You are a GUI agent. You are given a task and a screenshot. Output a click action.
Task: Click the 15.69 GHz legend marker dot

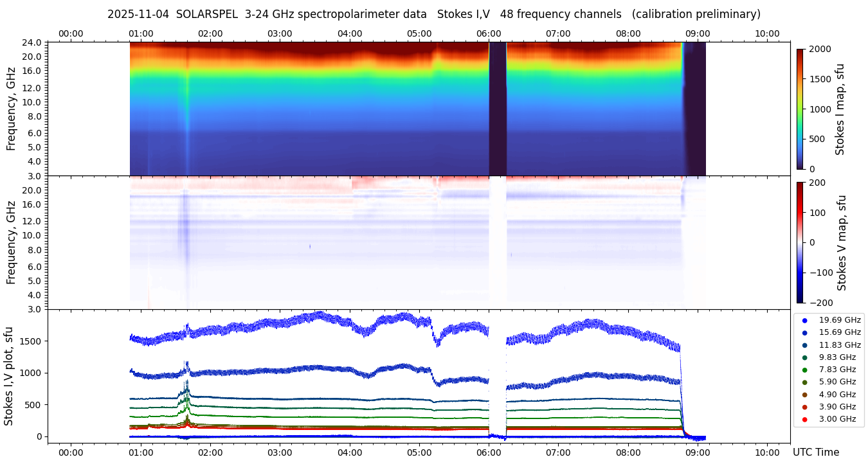pyautogui.click(x=804, y=332)
